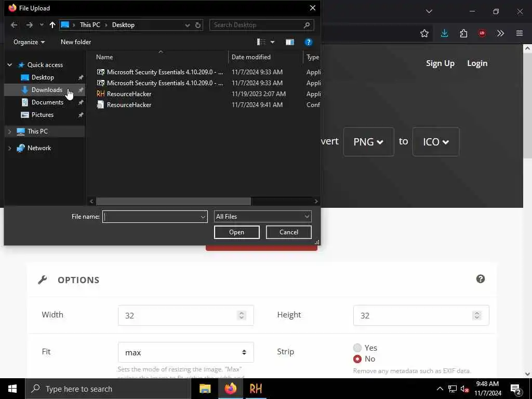Screen dimensions: 532x399
Task: Refresh the Desktop folder listing
Action: tap(198, 25)
